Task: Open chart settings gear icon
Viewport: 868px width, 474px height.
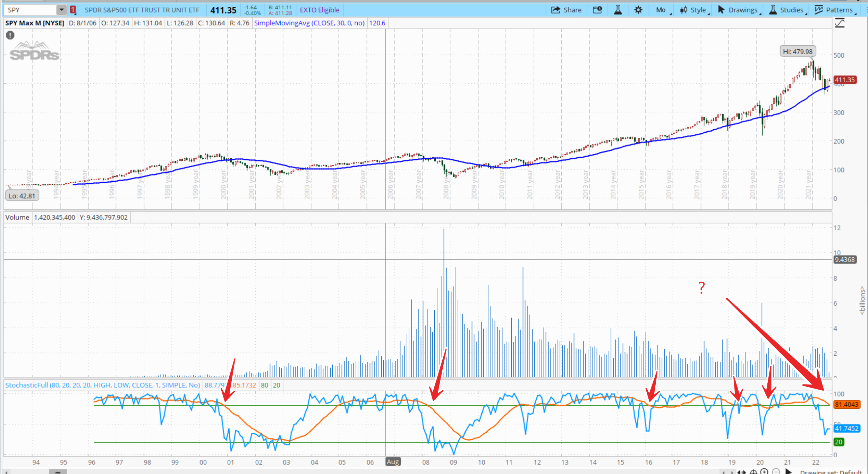Action: point(638,10)
